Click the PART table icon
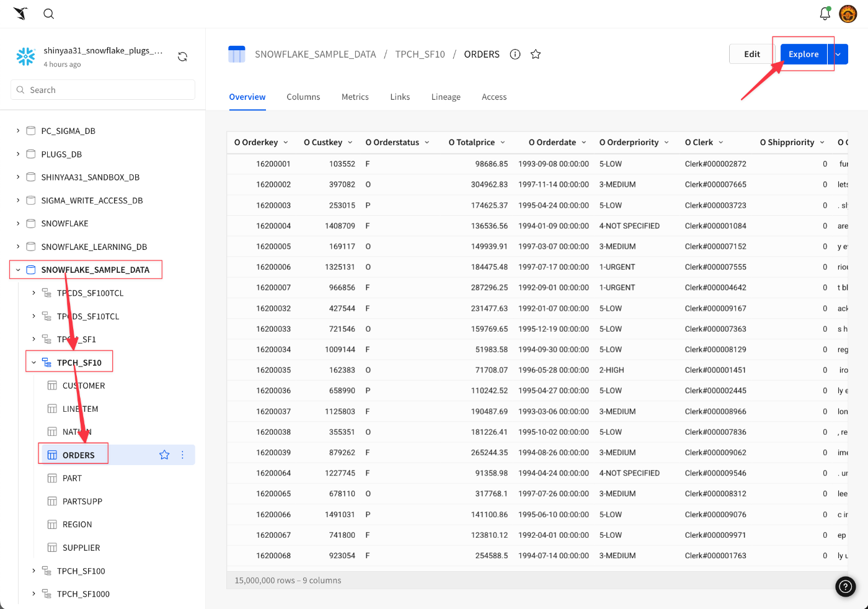 (52, 478)
